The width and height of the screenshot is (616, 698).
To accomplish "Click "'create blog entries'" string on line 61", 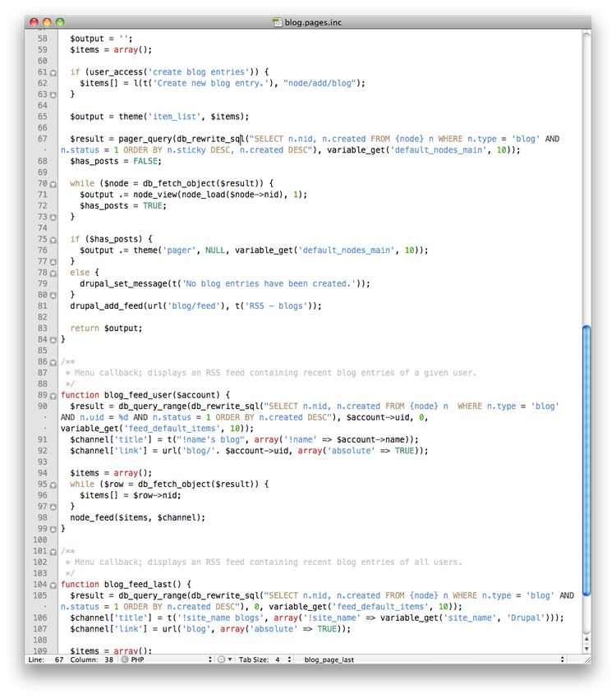I will [x=199, y=71].
